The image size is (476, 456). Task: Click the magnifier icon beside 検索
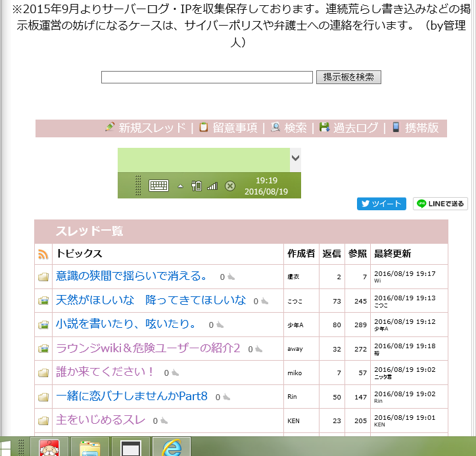tap(276, 127)
